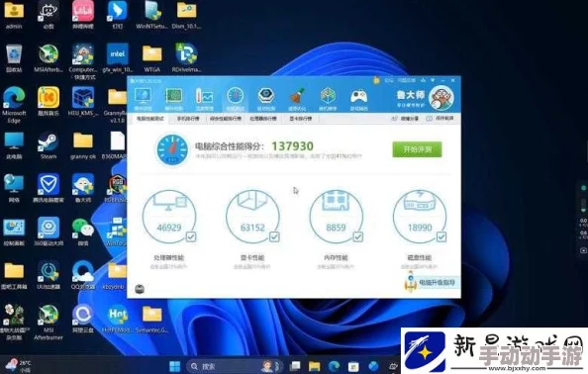Screen dimensions: 588x374
Task: Open the recommended software cube icon
Action: click(328, 99)
